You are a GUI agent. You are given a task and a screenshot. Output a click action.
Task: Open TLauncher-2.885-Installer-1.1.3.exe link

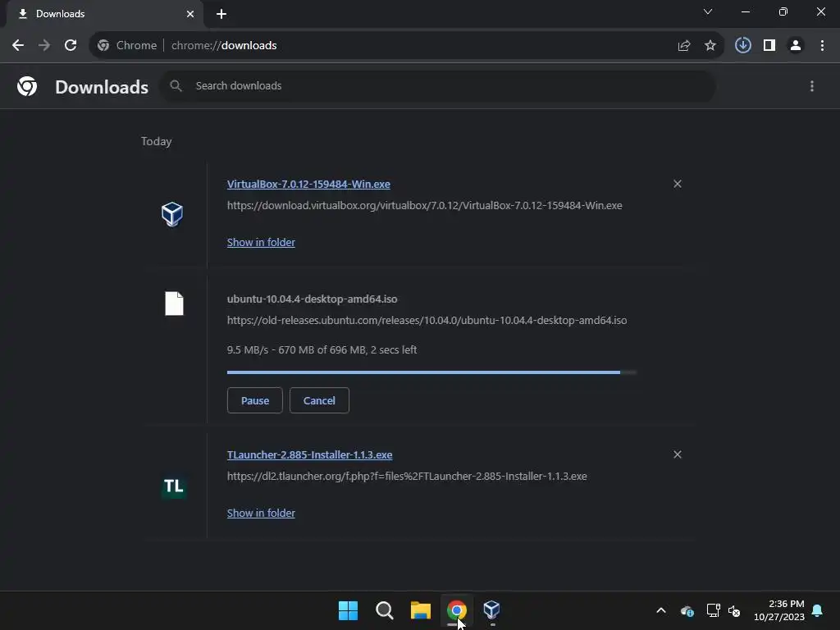point(309,454)
